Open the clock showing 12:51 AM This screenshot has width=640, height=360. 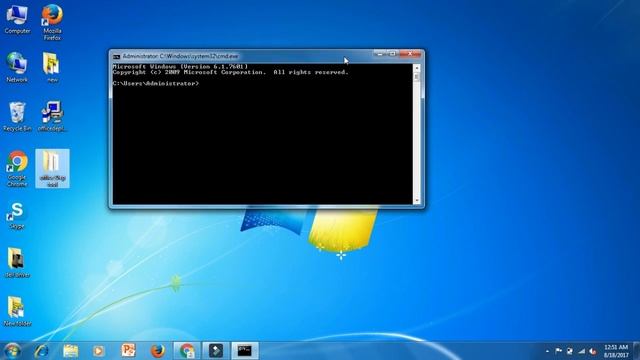[x=616, y=351]
